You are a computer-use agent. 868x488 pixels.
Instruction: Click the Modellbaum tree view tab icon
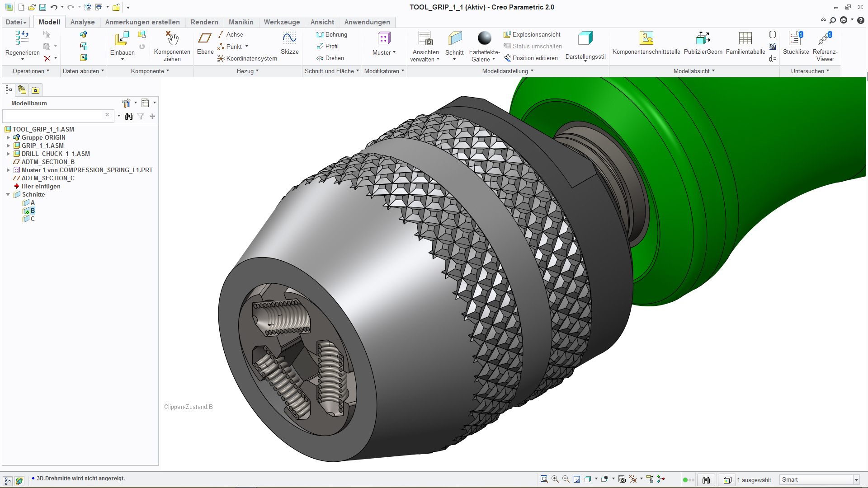[x=9, y=90]
